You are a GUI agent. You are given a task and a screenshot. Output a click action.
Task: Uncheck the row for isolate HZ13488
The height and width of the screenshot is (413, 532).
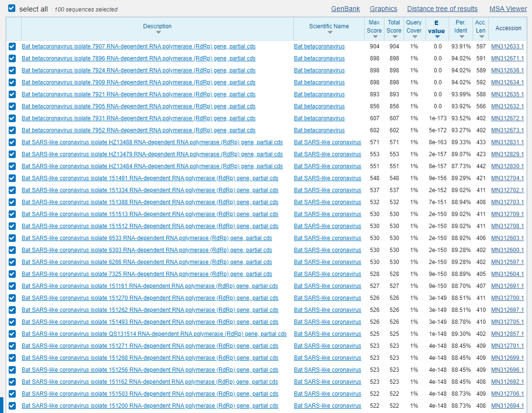(12, 142)
